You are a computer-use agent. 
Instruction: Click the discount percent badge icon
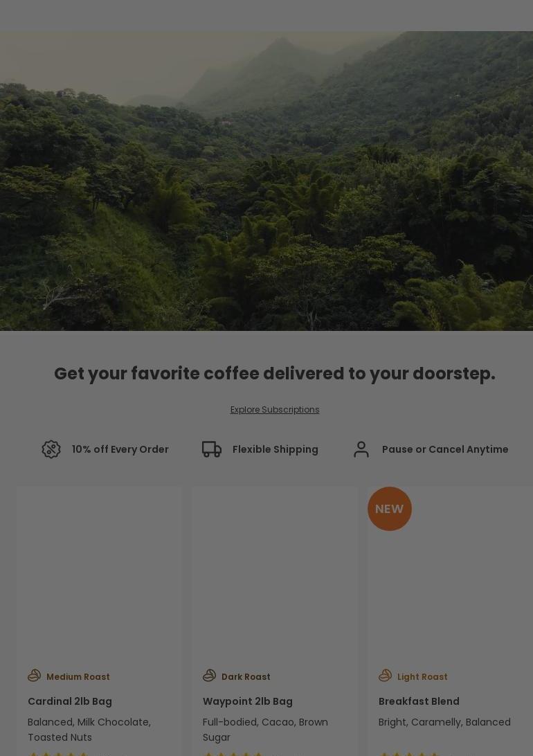tap(51, 449)
